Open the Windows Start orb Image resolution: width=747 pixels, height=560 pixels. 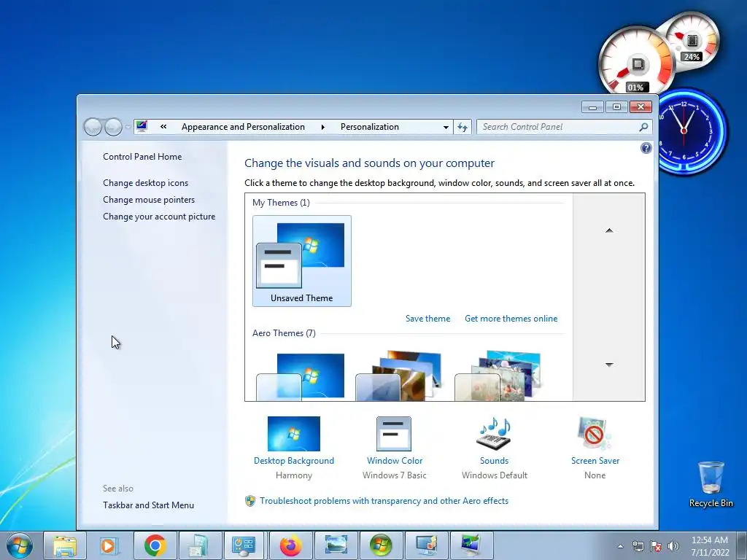click(20, 545)
